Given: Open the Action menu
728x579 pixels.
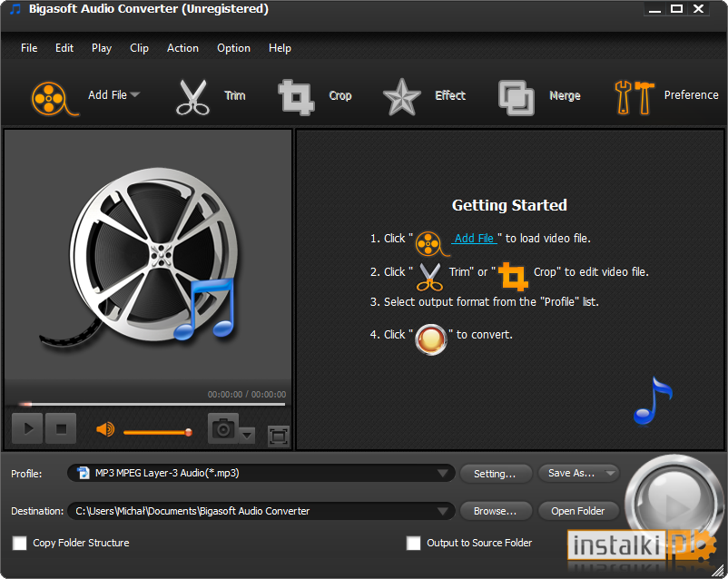Looking at the screenshot, I should click(x=182, y=48).
